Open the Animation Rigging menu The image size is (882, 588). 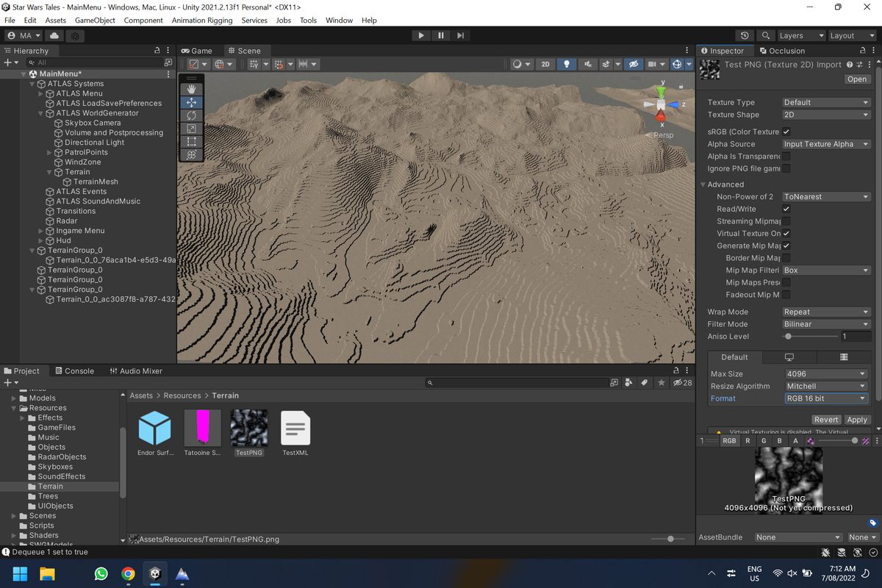tap(201, 20)
